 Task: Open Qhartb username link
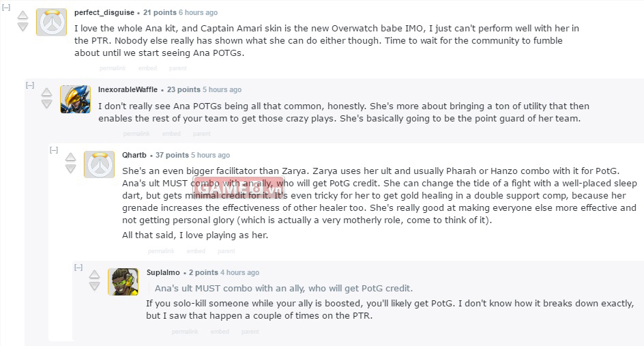[x=134, y=155]
